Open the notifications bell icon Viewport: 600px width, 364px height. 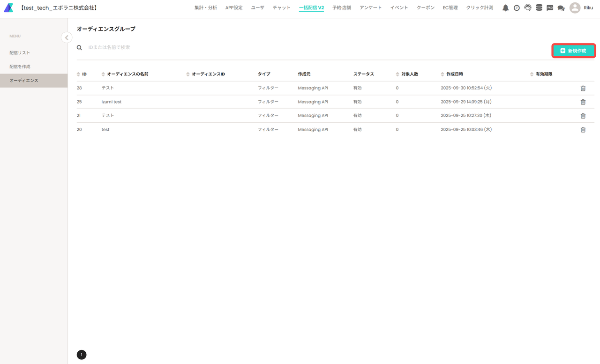pyautogui.click(x=505, y=8)
